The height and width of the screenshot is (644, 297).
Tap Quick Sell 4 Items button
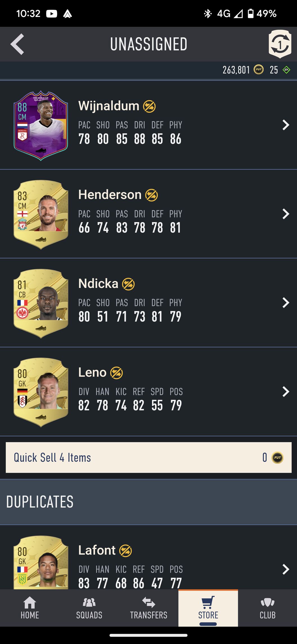point(149,458)
